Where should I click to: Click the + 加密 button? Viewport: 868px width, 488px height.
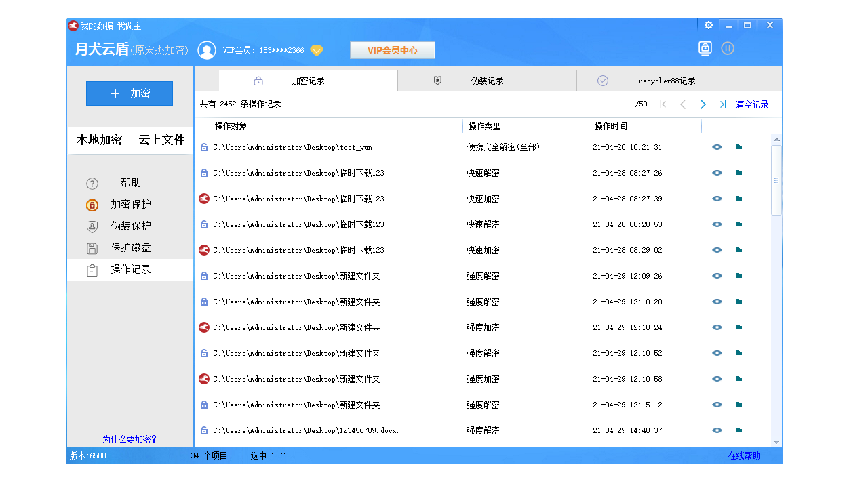click(129, 93)
